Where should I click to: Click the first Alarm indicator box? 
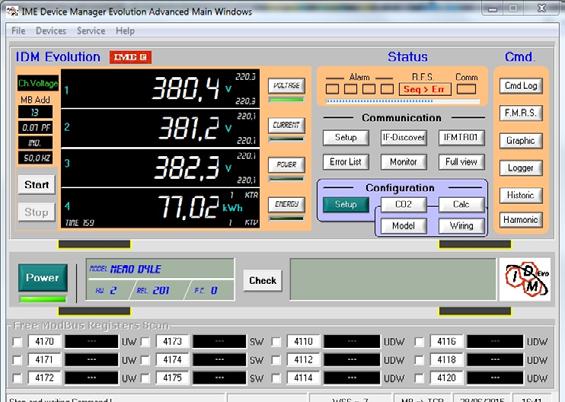pyautogui.click(x=332, y=89)
